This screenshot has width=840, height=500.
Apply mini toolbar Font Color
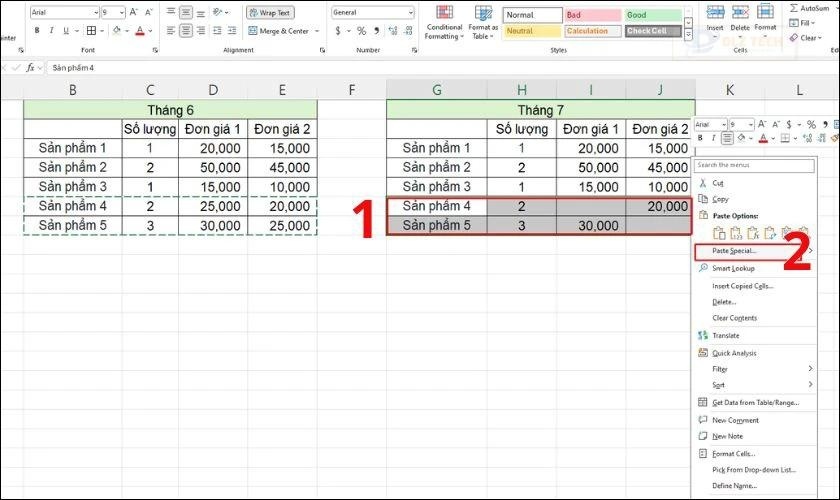click(x=763, y=138)
